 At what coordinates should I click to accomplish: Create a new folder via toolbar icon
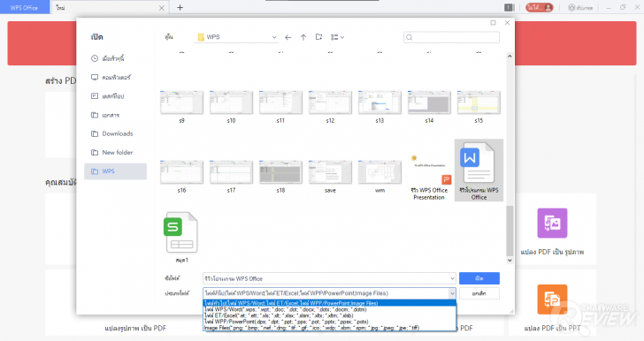pyautogui.click(x=318, y=37)
